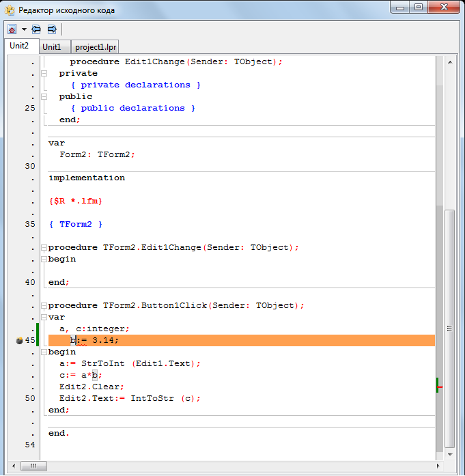Click the Lazarus icon in title bar
This screenshot has width=465, height=476.
(10, 10)
